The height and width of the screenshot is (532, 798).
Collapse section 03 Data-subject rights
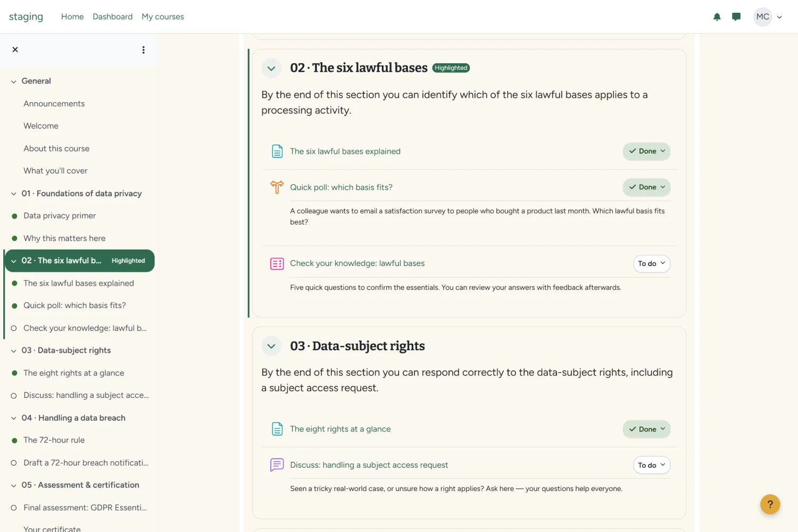click(x=271, y=346)
